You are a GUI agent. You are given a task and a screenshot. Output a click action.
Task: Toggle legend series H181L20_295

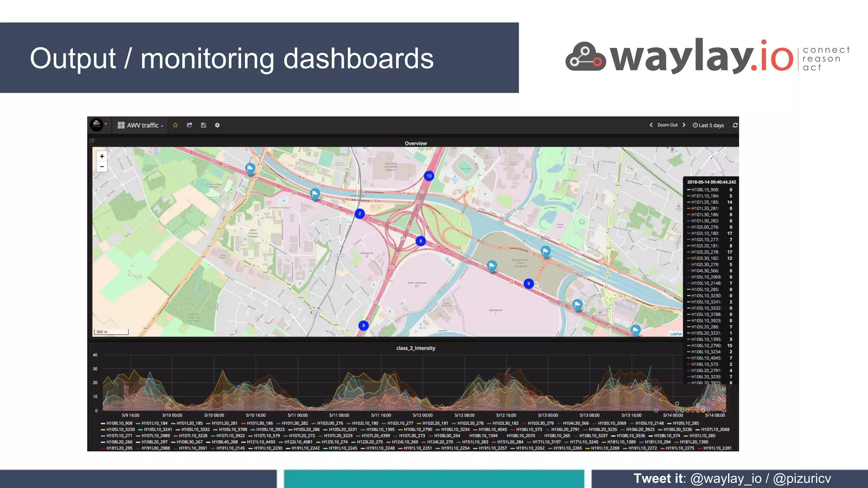(117, 448)
